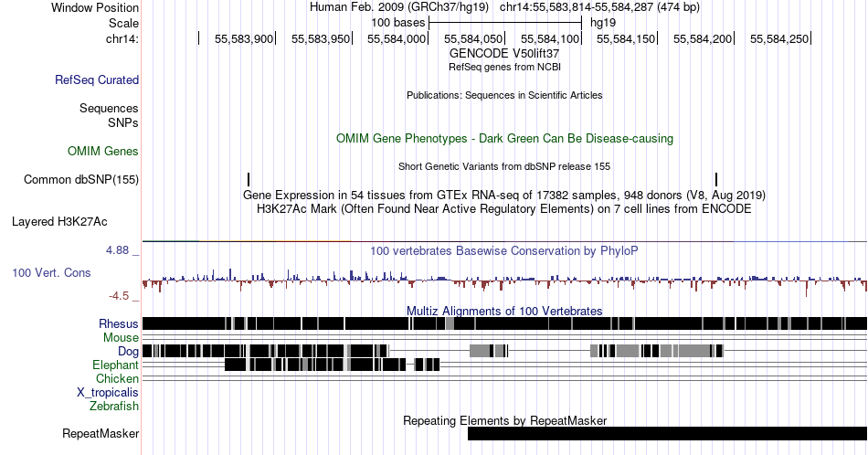868x455 pixels.
Task: Click the left dbSNP variant marker
Action: click(x=249, y=179)
